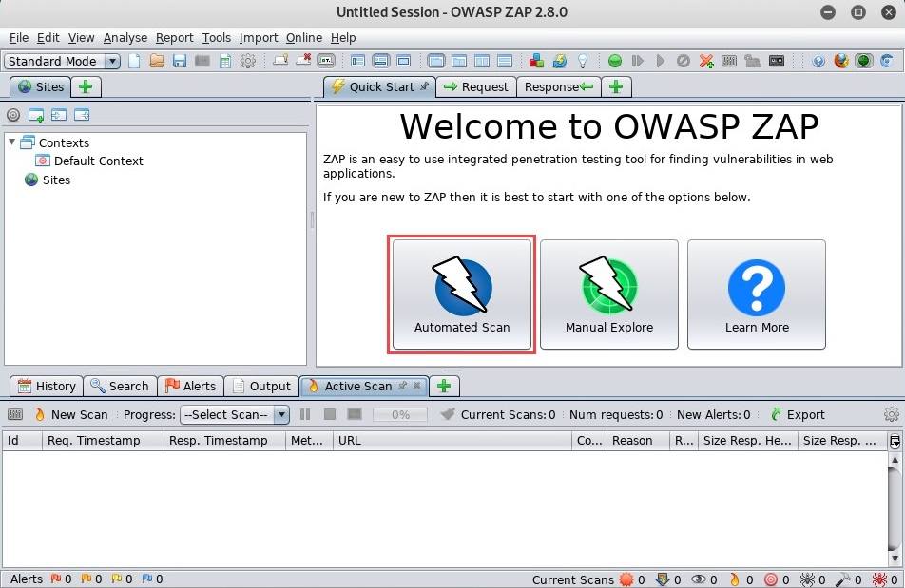Click the laptop with red X icon
The width and height of the screenshot is (905, 588).
[303, 60]
